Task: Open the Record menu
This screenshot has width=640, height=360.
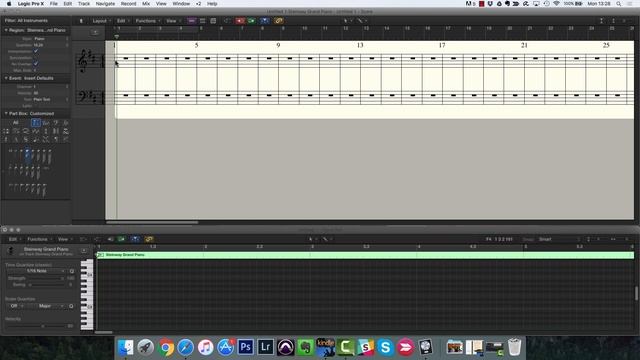Action: point(128,4)
